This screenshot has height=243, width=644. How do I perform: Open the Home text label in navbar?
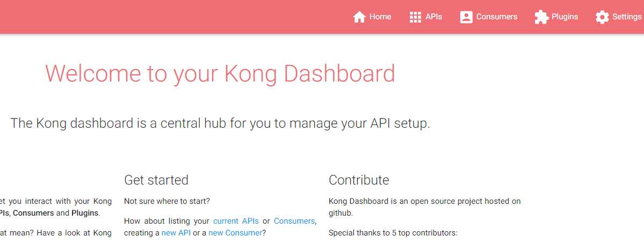click(380, 17)
